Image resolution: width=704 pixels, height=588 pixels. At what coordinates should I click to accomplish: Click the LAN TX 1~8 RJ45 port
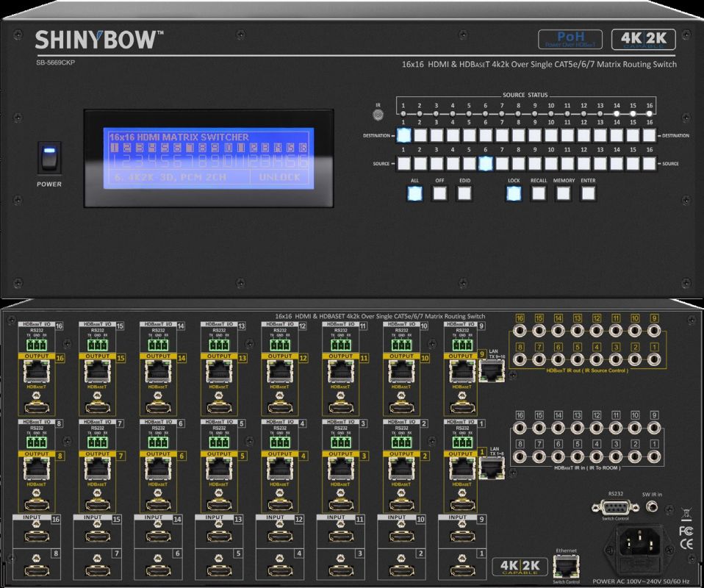coord(492,468)
